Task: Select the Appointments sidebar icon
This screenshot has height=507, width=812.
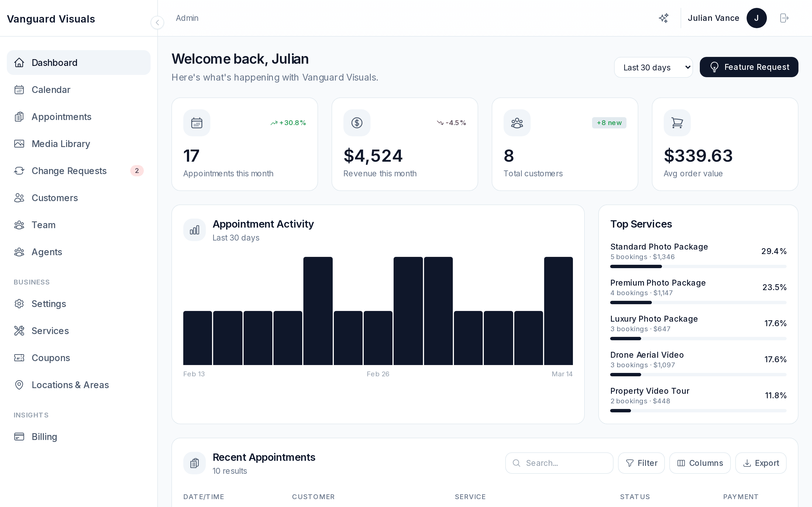Action: coord(19,117)
